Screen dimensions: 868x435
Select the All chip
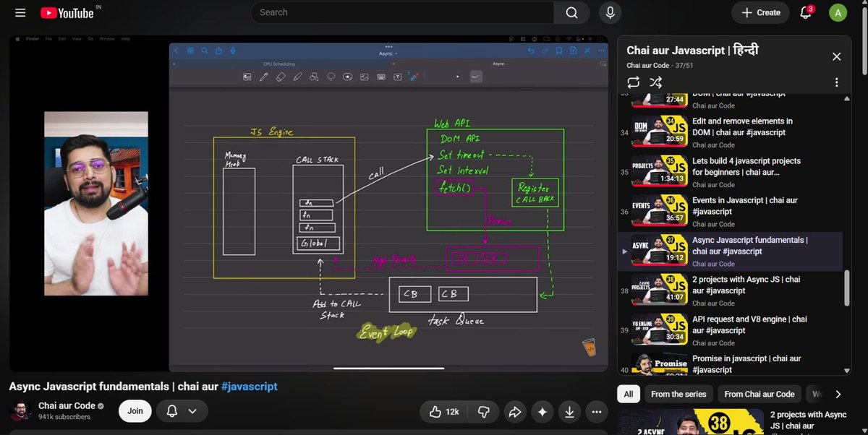[628, 394]
